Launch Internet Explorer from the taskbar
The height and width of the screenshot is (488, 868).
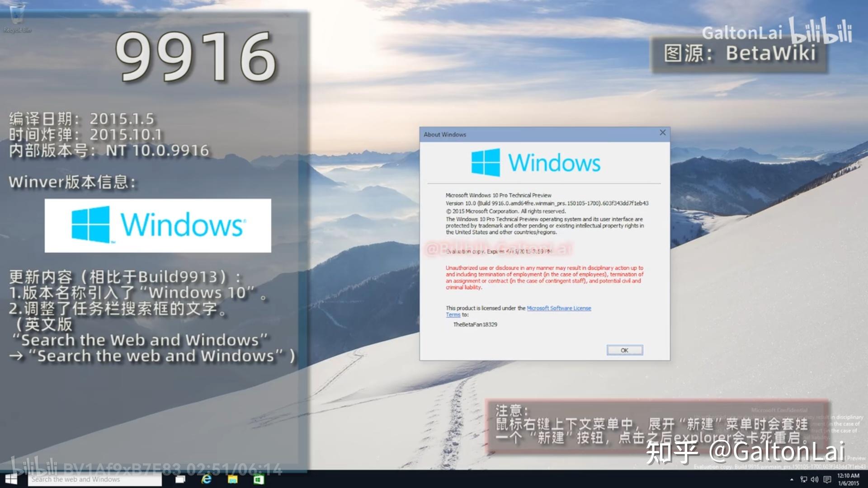pos(207,479)
